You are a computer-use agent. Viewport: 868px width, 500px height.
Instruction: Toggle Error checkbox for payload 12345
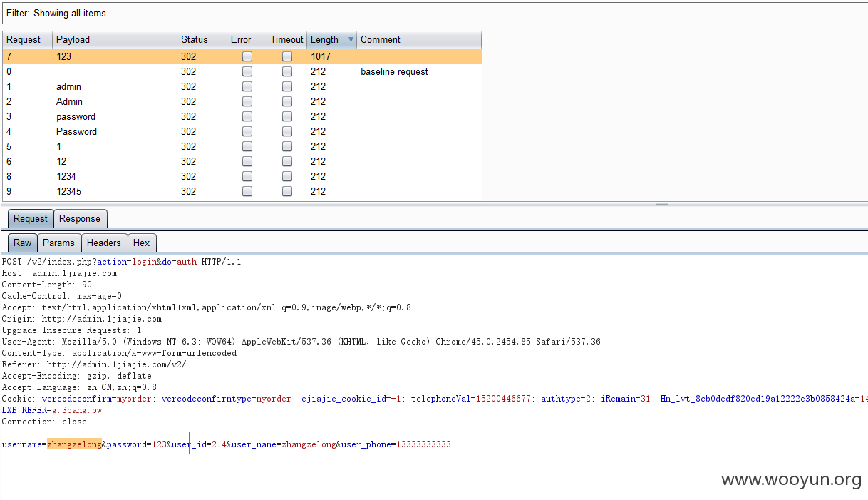pyautogui.click(x=247, y=191)
